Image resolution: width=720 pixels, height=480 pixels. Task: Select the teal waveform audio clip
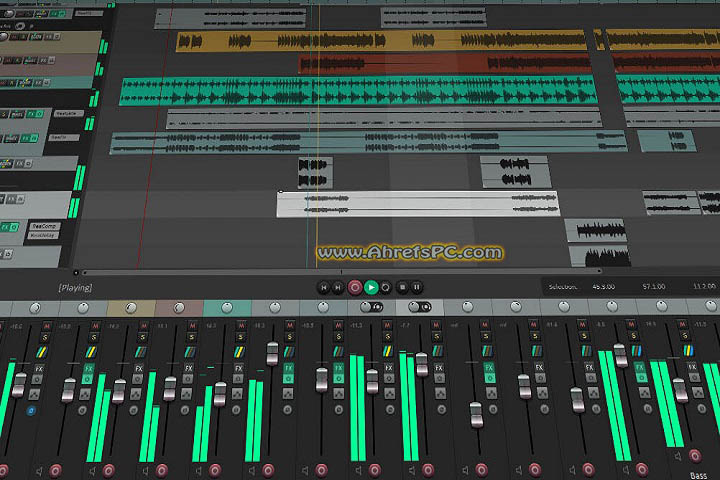(350, 91)
